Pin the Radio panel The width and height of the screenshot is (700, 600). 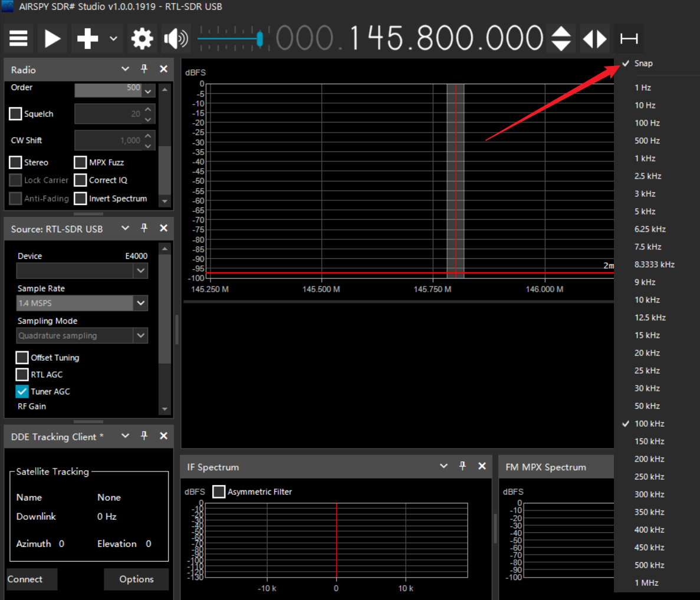(144, 69)
